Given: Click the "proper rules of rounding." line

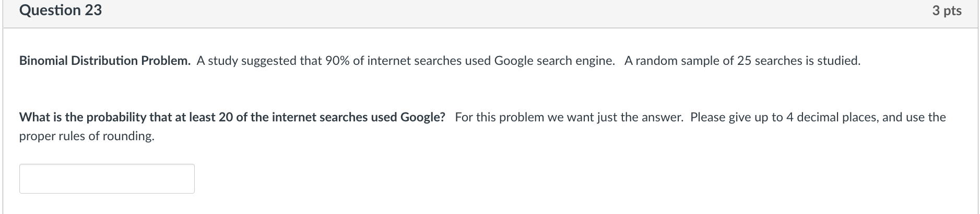Looking at the screenshot, I should [x=87, y=136].
